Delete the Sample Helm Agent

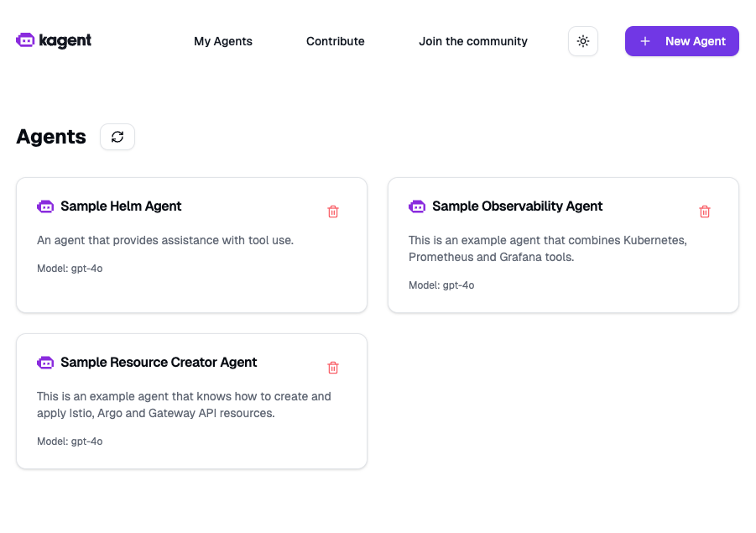[332, 212]
